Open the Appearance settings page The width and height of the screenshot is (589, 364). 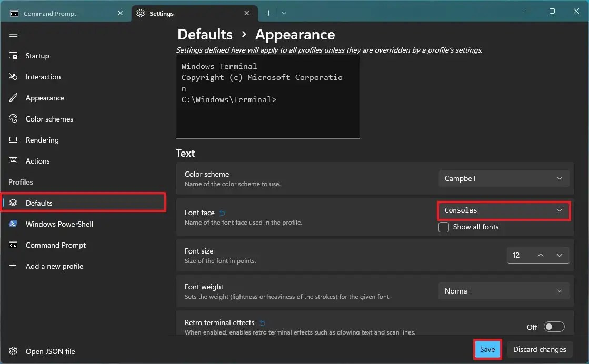[x=44, y=98]
